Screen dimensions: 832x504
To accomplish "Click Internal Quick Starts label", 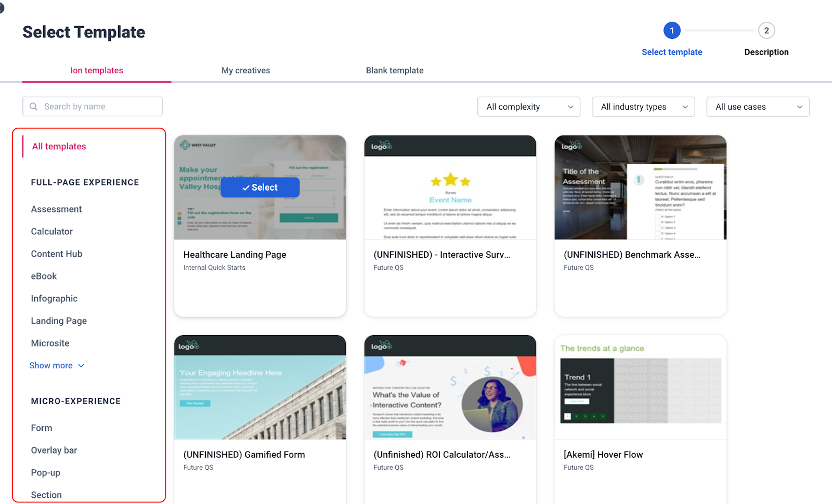I will tap(214, 268).
